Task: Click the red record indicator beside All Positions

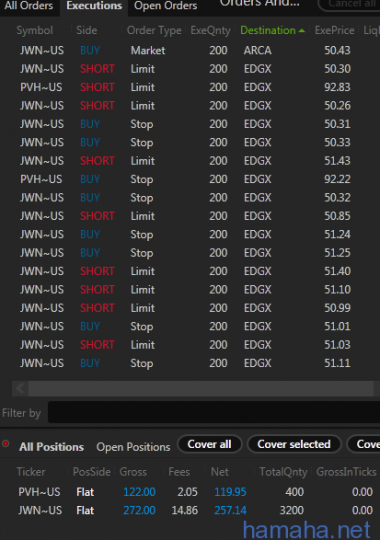Action: 6,443
